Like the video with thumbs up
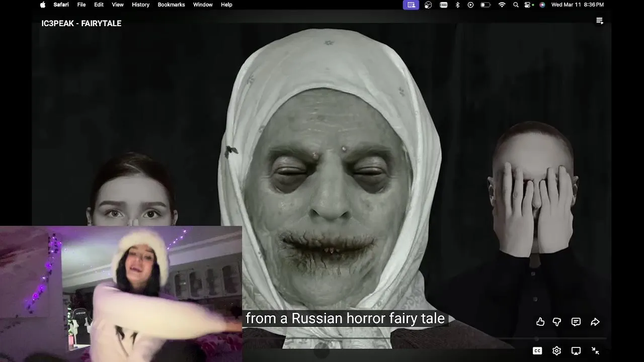 point(540,322)
